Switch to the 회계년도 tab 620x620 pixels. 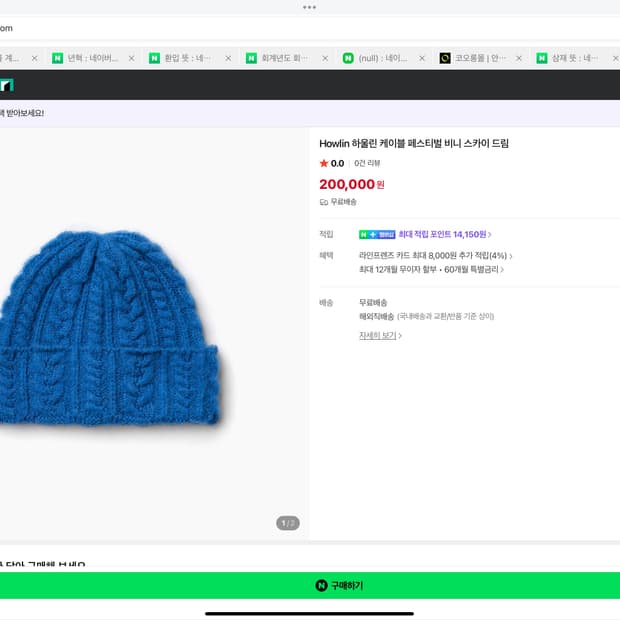coord(279,58)
